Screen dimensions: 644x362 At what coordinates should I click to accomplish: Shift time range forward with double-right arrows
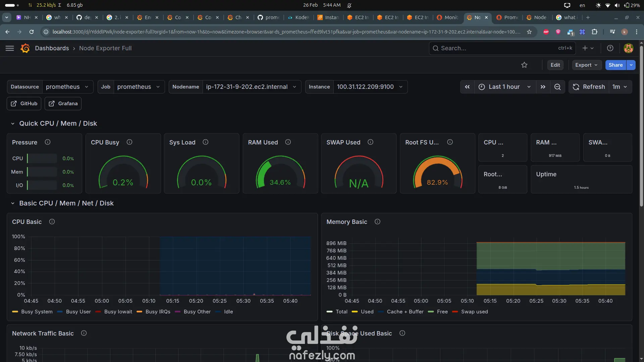tap(543, 87)
